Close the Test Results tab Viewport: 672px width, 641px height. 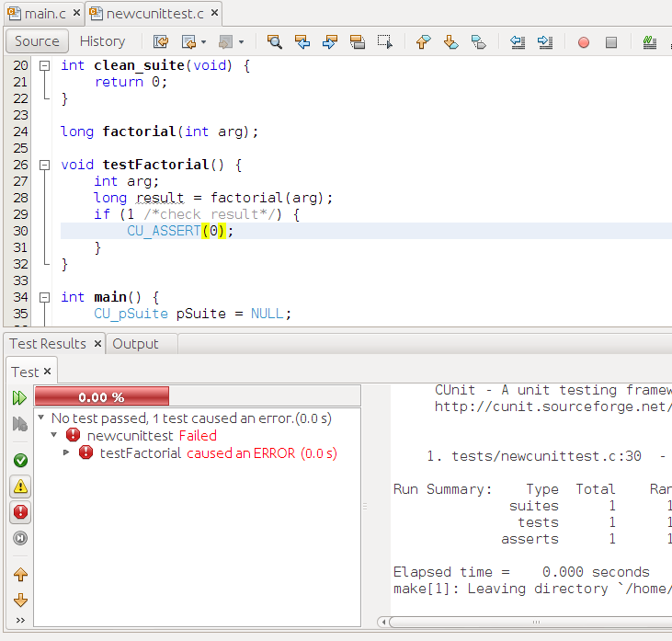(97, 344)
